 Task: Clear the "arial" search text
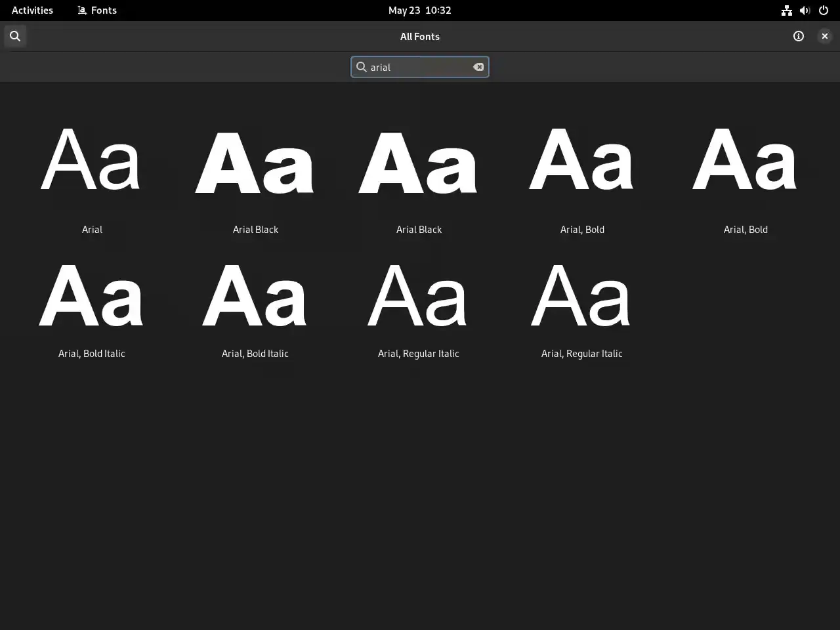[478, 67]
